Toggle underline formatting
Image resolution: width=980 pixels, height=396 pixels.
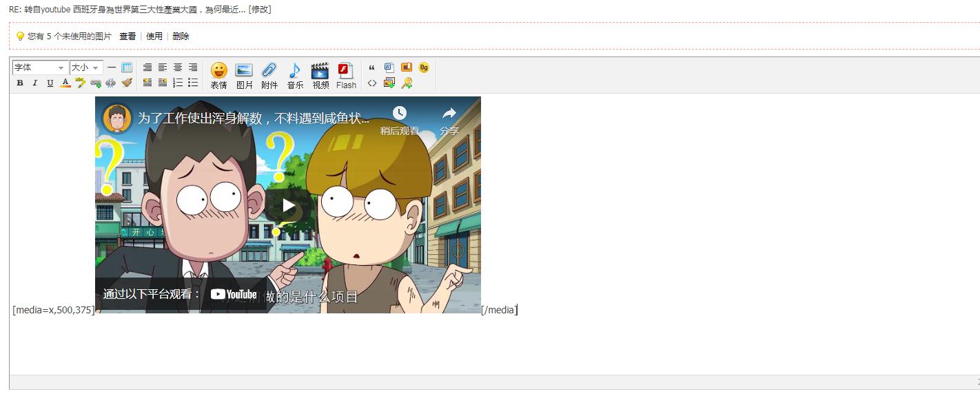(50, 83)
